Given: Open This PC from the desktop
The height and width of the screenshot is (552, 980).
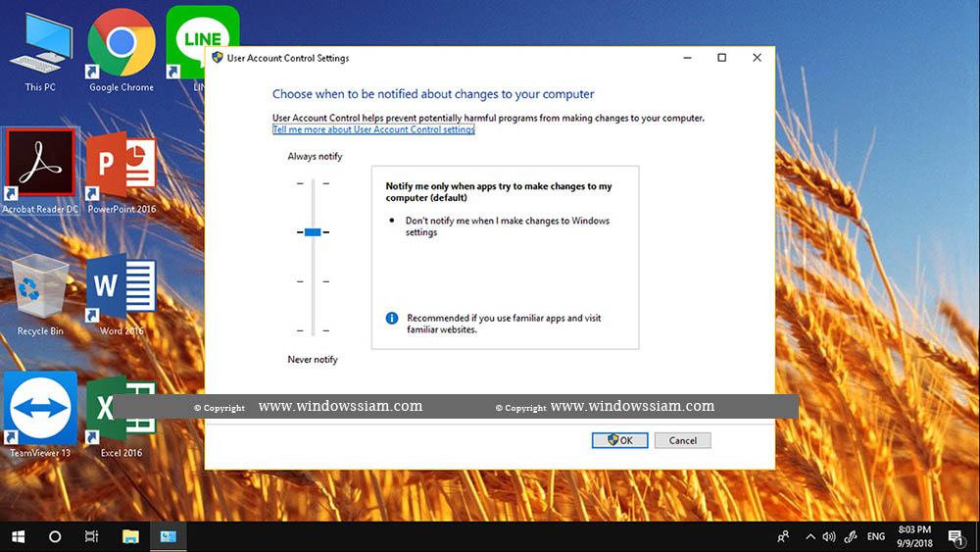Looking at the screenshot, I should tap(40, 47).
